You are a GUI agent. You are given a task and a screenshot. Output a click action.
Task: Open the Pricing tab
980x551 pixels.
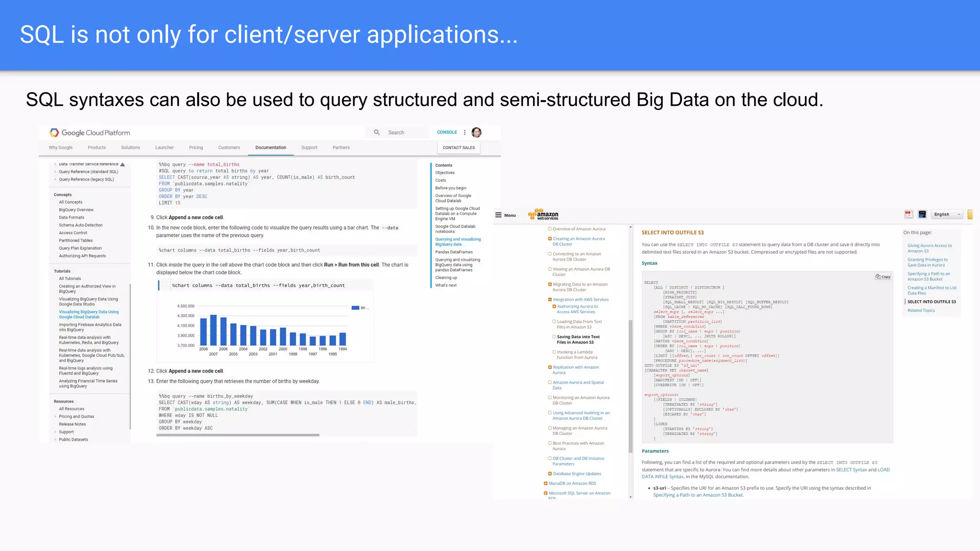(196, 148)
